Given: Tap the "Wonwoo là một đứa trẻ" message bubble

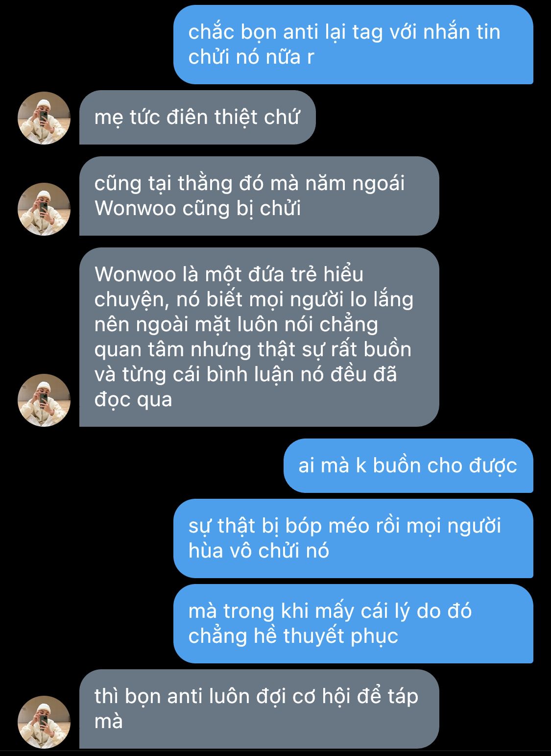Looking at the screenshot, I should point(259,337).
